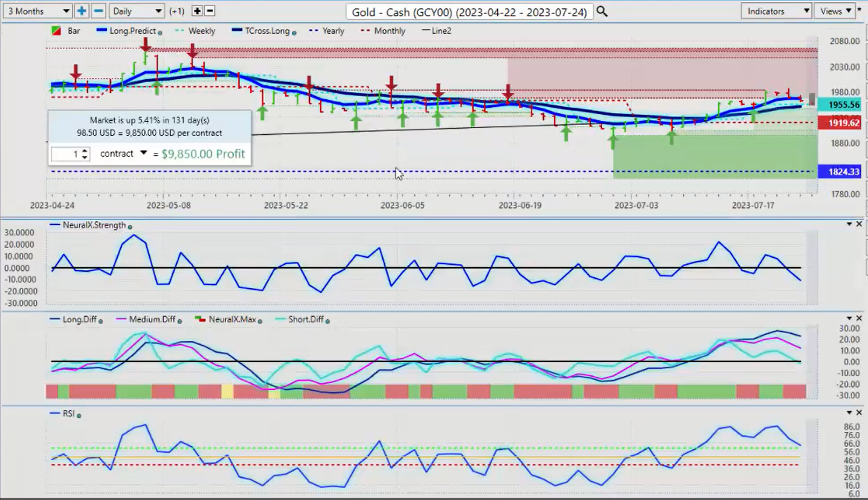This screenshot has width=868, height=500.
Task: Click the NeuralX.Max settings dot
Action: (x=260, y=321)
